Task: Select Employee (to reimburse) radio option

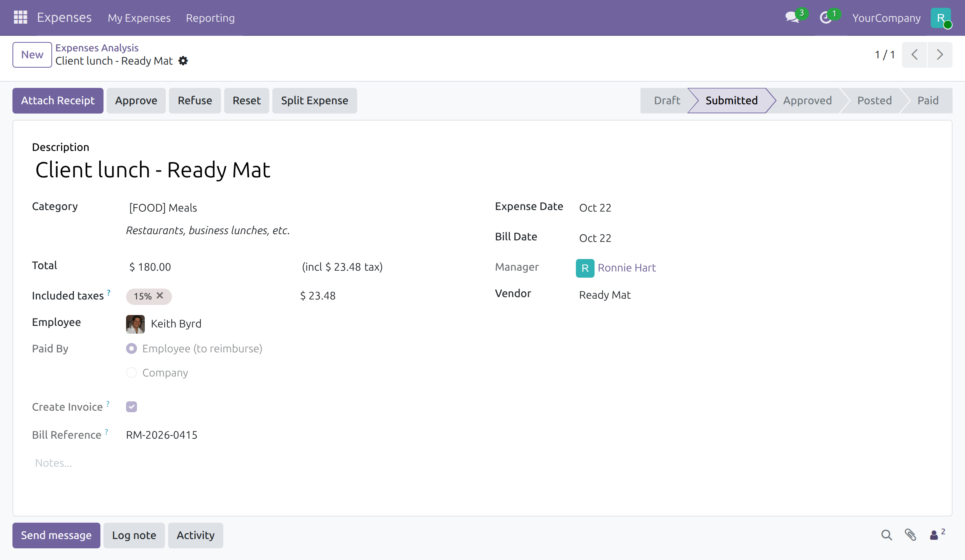Action: pos(132,348)
